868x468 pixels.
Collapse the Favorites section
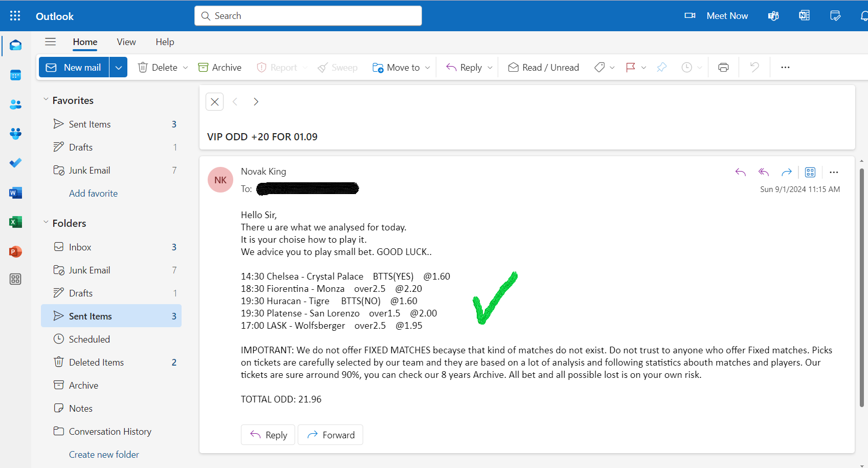(46, 99)
